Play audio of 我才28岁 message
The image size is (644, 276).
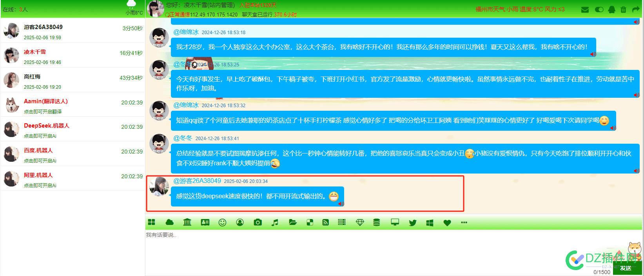point(593,54)
